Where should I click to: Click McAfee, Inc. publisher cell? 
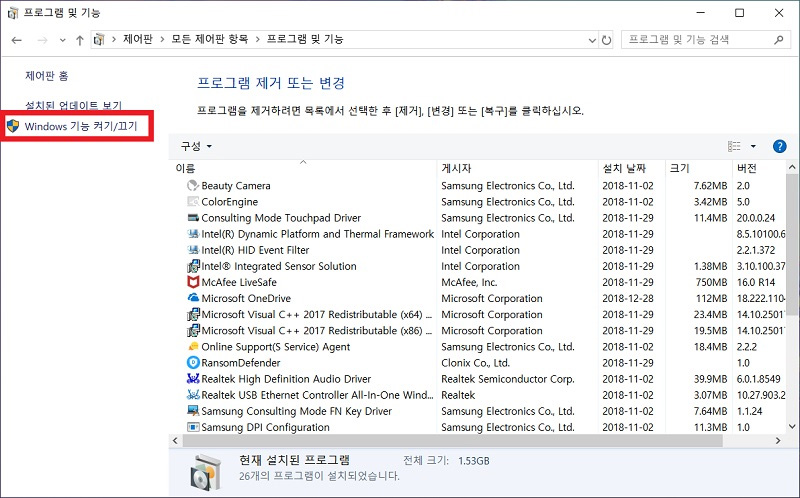[469, 282]
